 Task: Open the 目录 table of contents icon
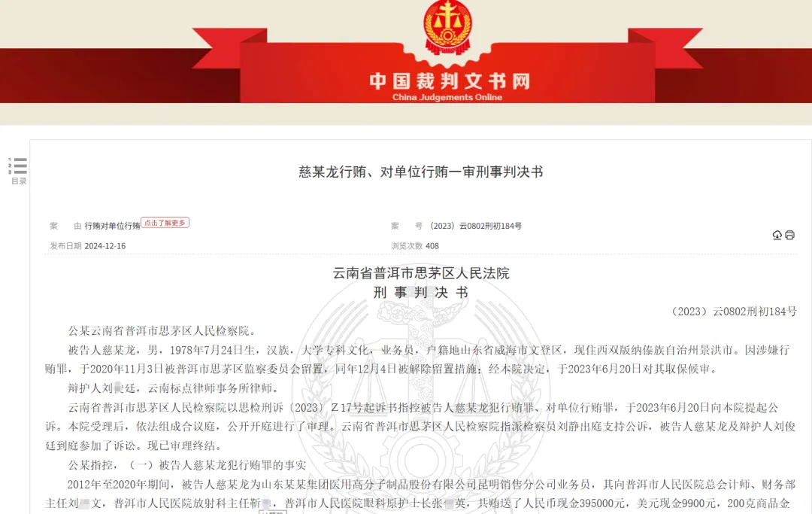click(x=17, y=166)
